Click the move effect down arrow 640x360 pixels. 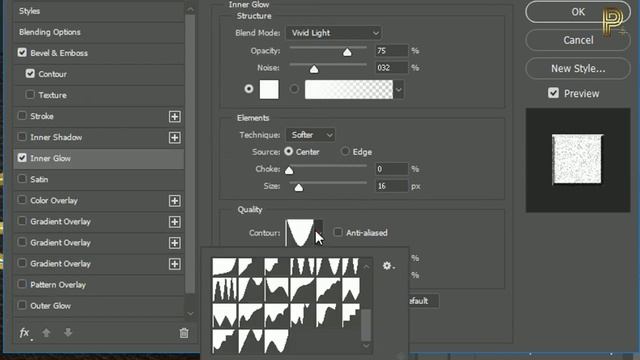(68, 333)
